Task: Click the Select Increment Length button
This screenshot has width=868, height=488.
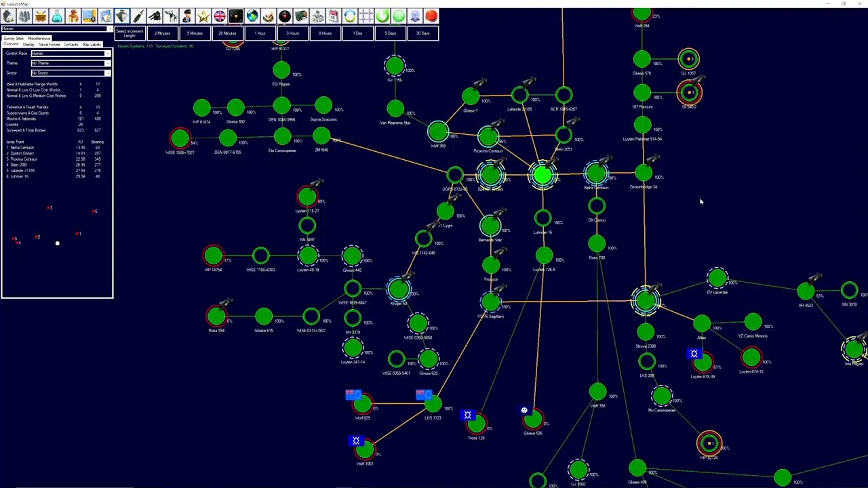Action: [130, 33]
